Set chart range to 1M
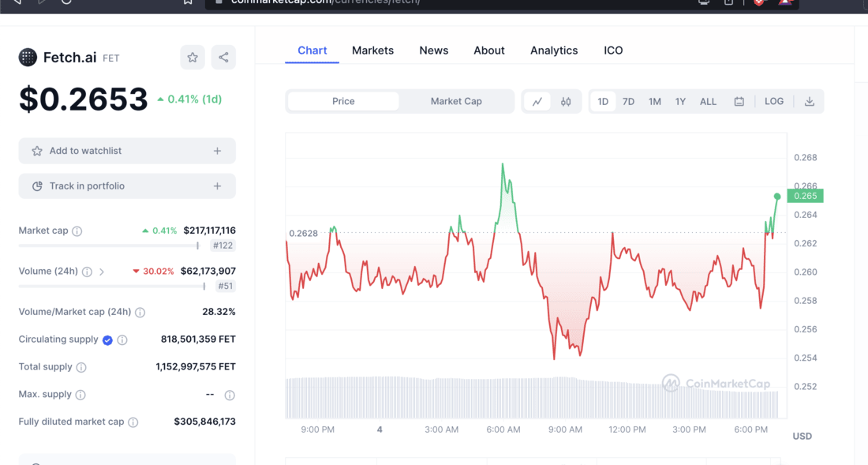 (x=655, y=101)
